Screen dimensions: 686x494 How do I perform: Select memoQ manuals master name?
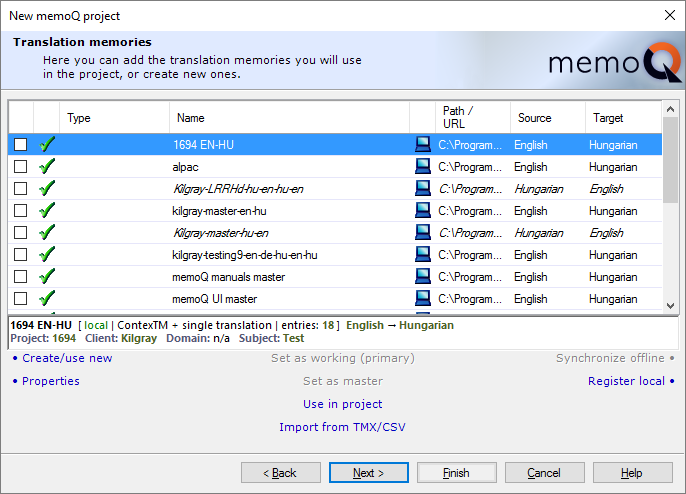tap(228, 277)
